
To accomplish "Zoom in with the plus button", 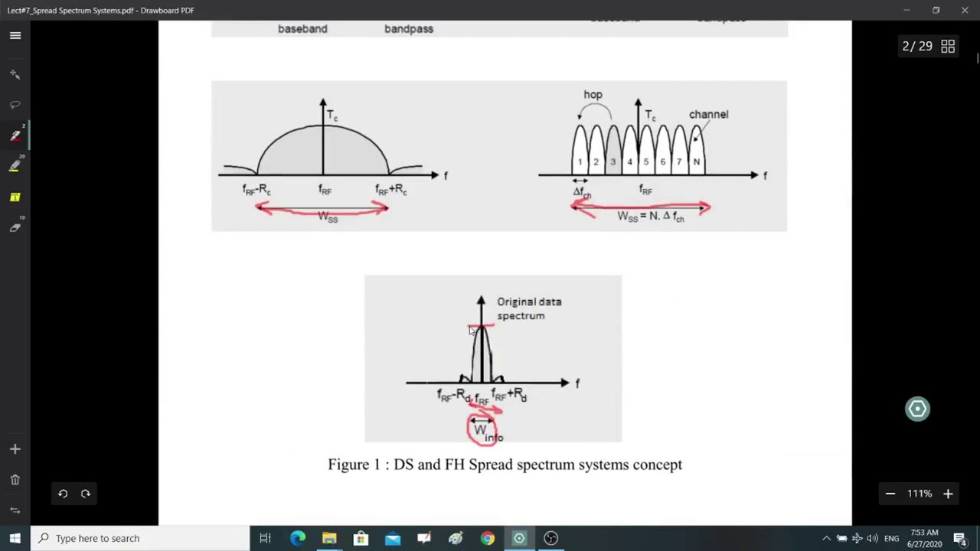I will [948, 494].
